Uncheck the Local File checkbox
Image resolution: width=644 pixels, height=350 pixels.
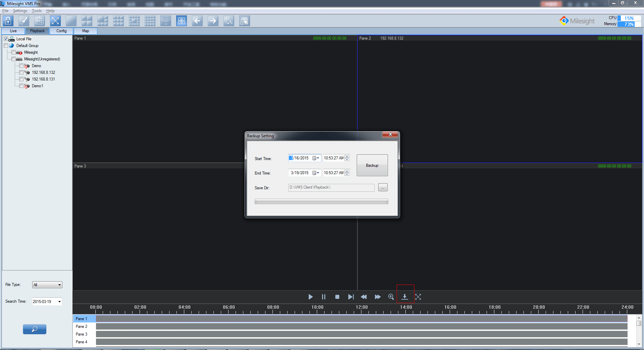tap(6, 39)
